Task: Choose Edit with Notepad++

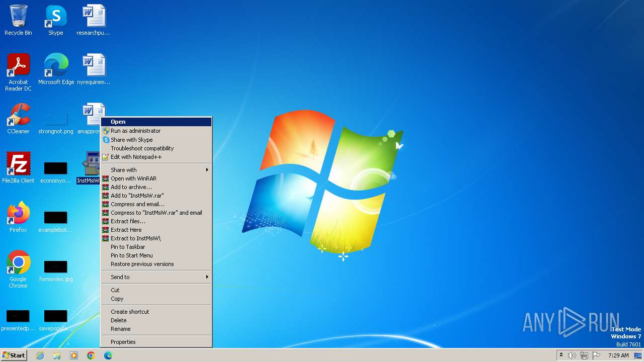Action: [156, 157]
